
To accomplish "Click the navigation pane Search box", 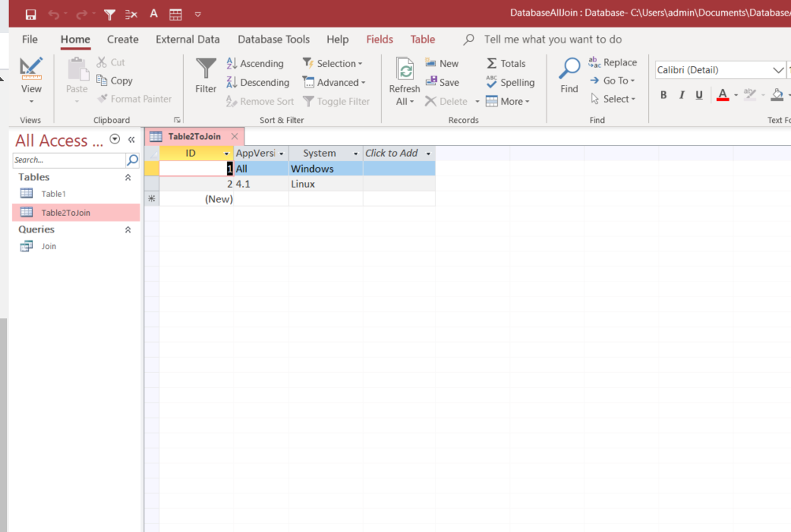I will point(69,160).
